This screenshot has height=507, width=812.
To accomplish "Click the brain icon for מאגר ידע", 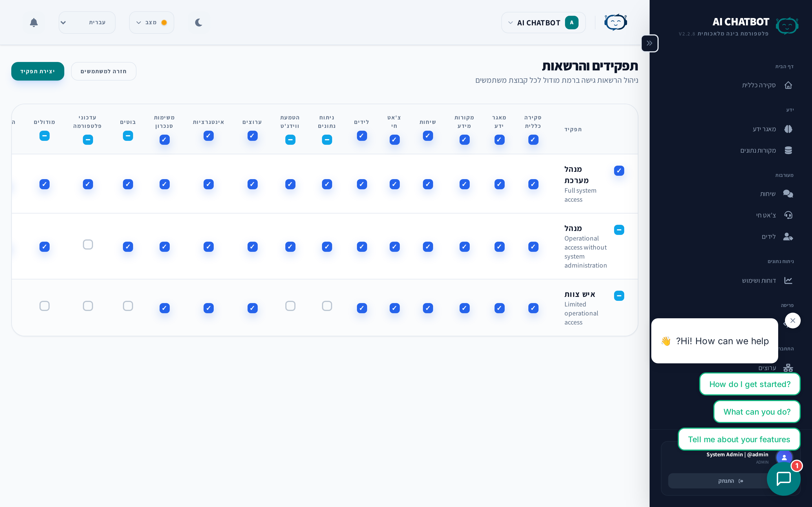I will click(x=788, y=129).
